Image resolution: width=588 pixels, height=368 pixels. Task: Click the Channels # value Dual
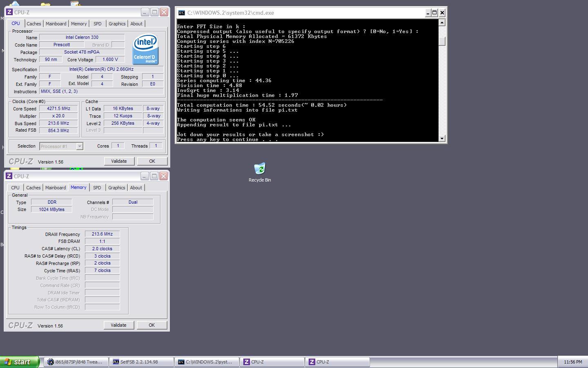click(x=133, y=202)
